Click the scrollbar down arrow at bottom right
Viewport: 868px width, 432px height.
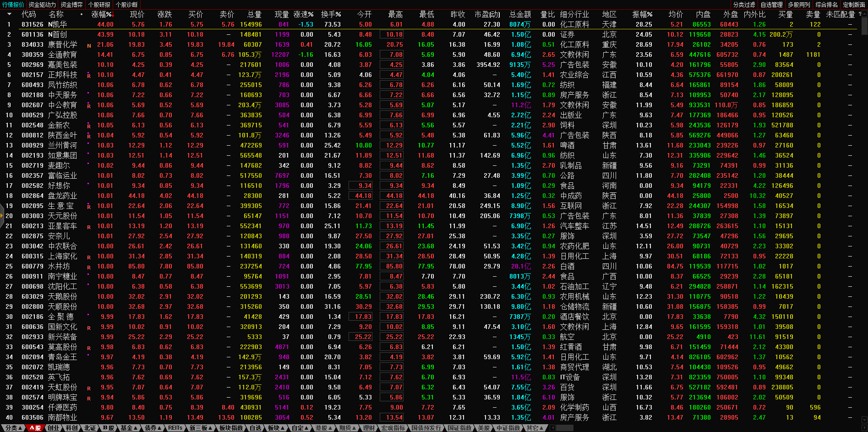click(x=864, y=420)
